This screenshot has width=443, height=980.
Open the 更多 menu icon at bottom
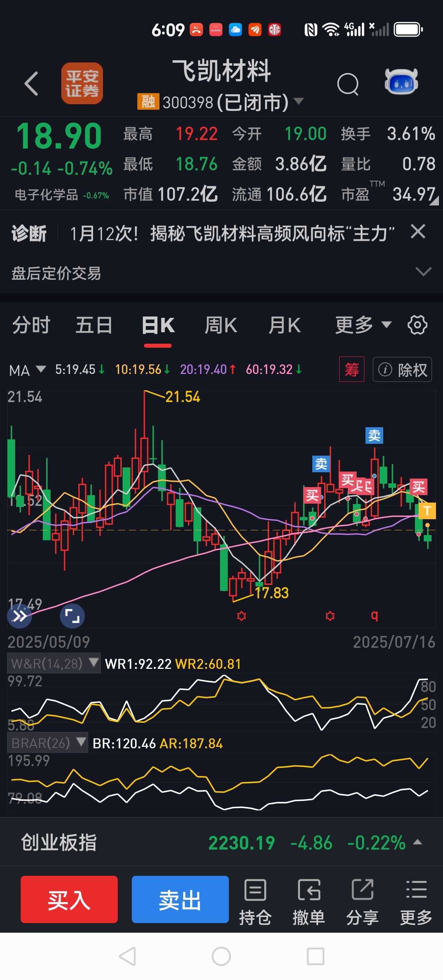[416, 901]
